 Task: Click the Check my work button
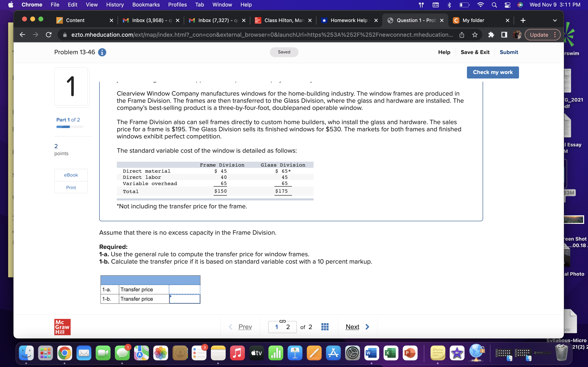pos(492,72)
